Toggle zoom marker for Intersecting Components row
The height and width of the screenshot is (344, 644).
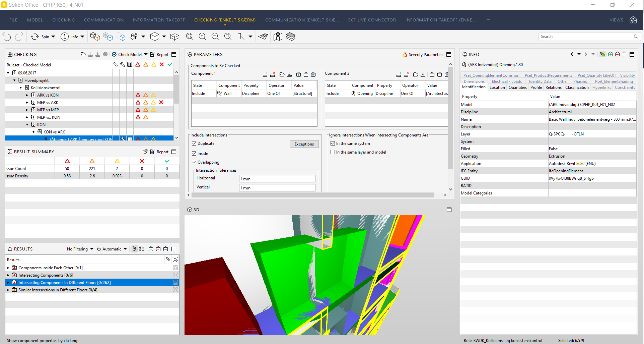[x=175, y=275]
